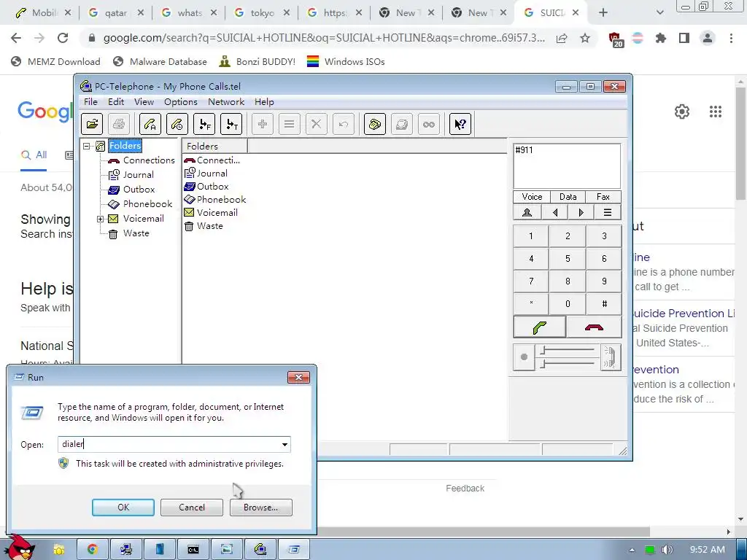Viewport: 747px width, 560px height.
Task: Click the record dot button beside sliders
Action: coord(524,357)
